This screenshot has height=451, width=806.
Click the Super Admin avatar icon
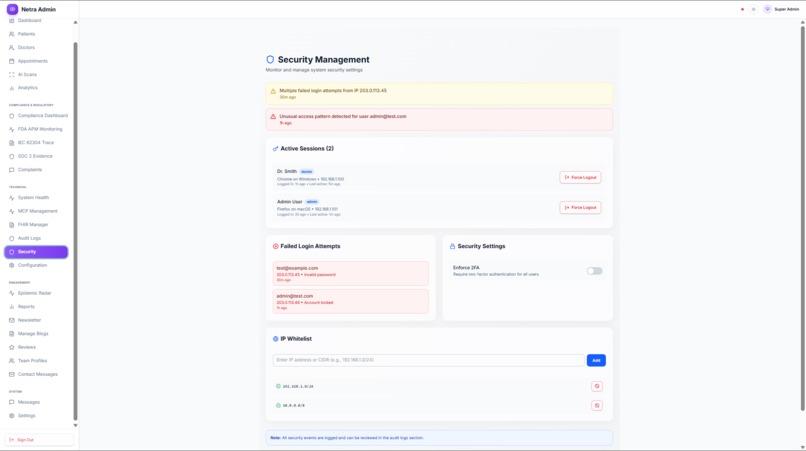pyautogui.click(x=767, y=9)
